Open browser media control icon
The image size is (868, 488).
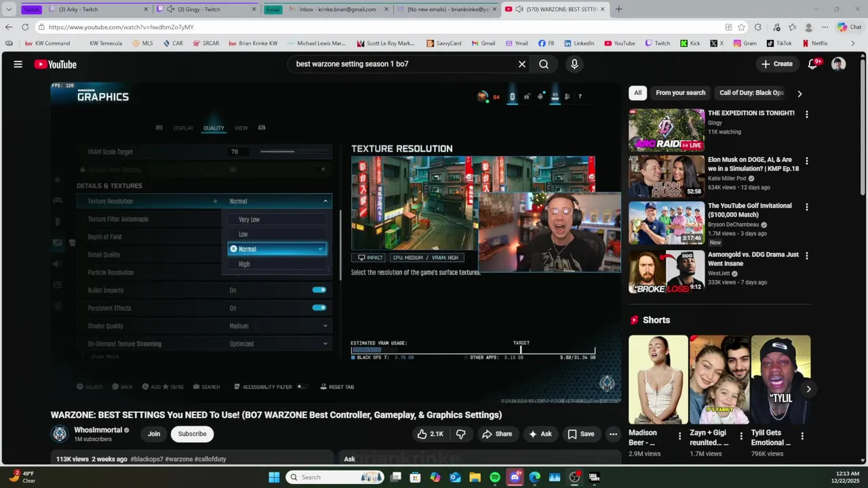(775, 27)
